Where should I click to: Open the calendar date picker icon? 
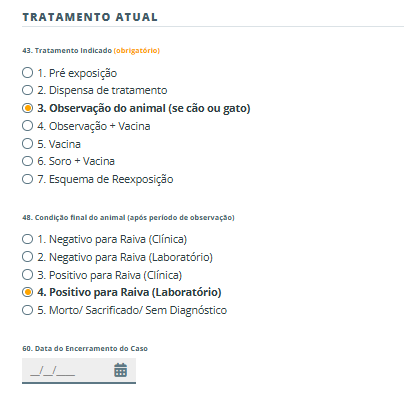(x=120, y=370)
